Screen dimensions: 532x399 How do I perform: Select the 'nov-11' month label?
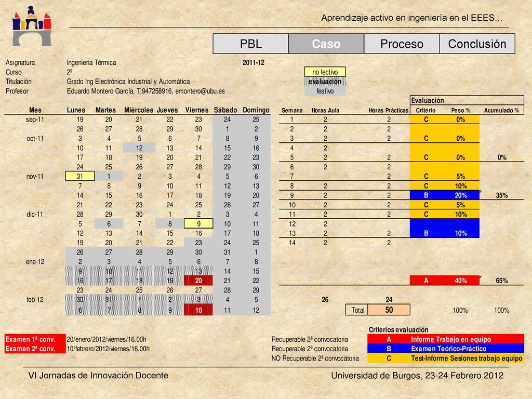click(x=35, y=177)
